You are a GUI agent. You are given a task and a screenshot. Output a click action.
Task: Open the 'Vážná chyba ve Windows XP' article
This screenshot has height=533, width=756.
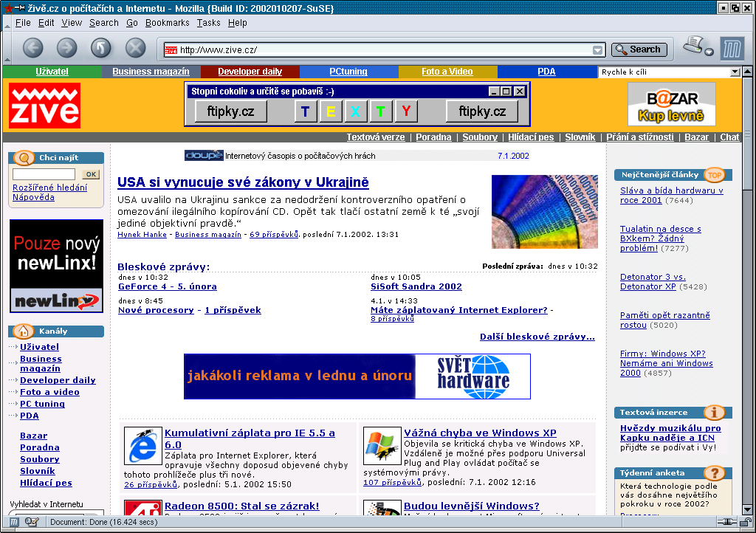(480, 433)
